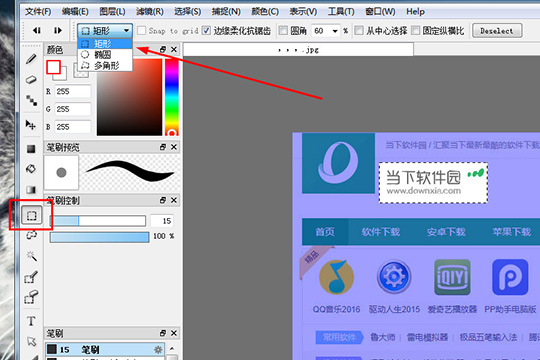This screenshot has width=540, height=360.
Task: Select the Select Pen tool
Action: pyautogui.click(x=31, y=277)
